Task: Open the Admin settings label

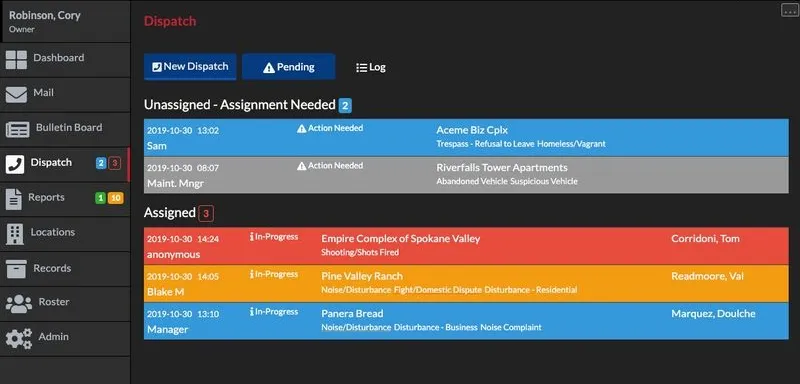Action: coord(54,337)
